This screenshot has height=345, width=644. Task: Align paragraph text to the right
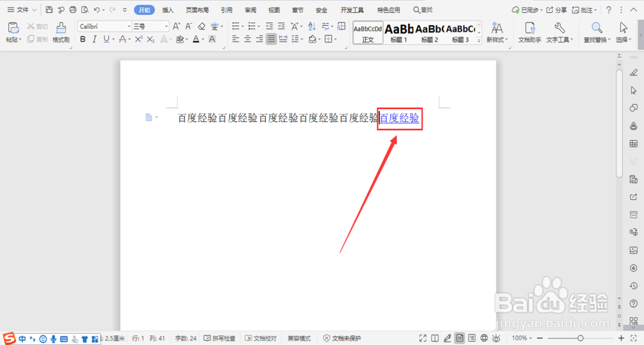coord(259,39)
